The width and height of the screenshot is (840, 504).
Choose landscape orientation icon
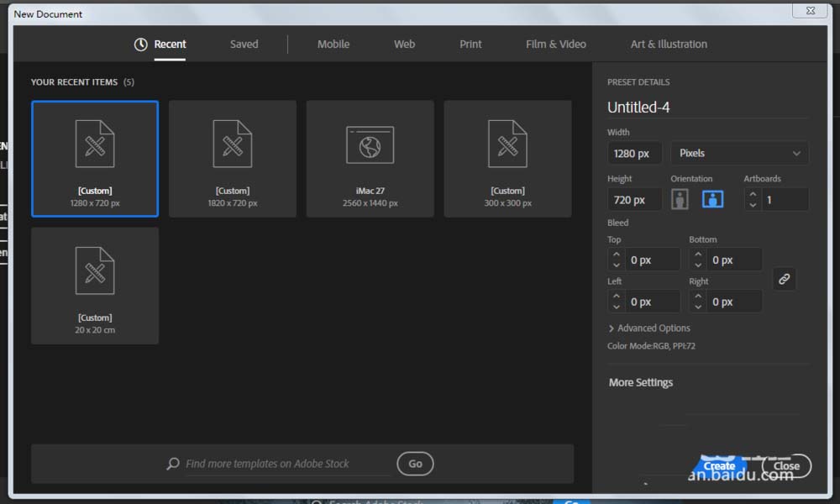[712, 199]
